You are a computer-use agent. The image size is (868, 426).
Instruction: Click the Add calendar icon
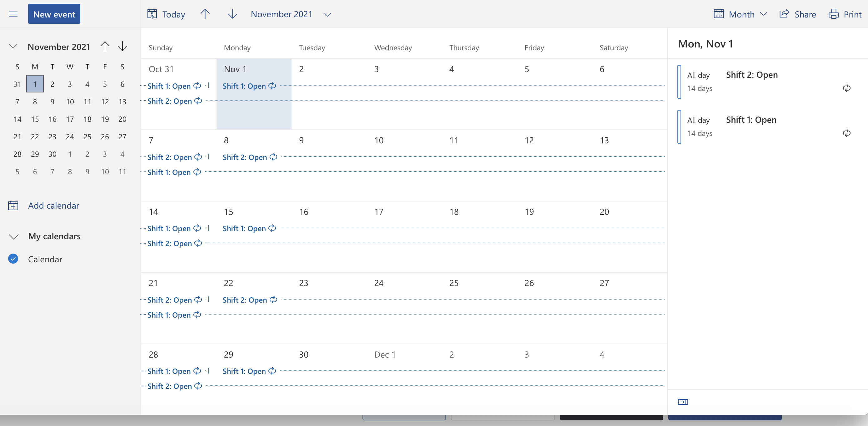click(13, 206)
